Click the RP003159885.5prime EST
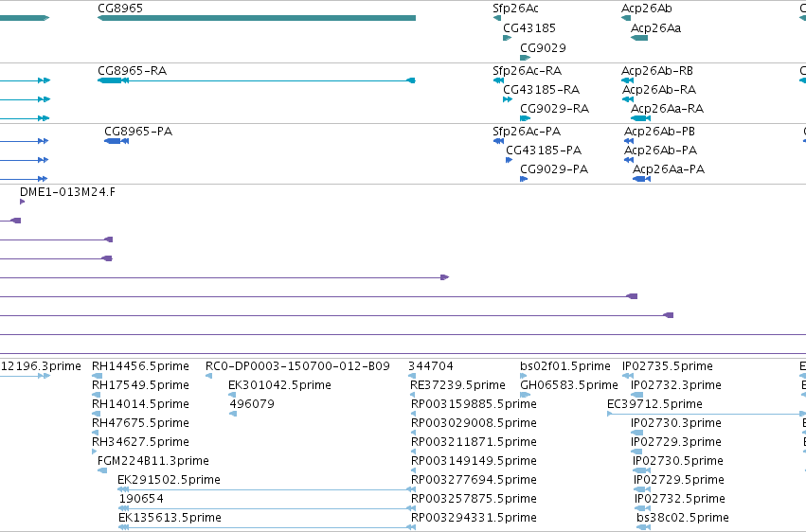The width and height of the screenshot is (806, 532). point(413,414)
